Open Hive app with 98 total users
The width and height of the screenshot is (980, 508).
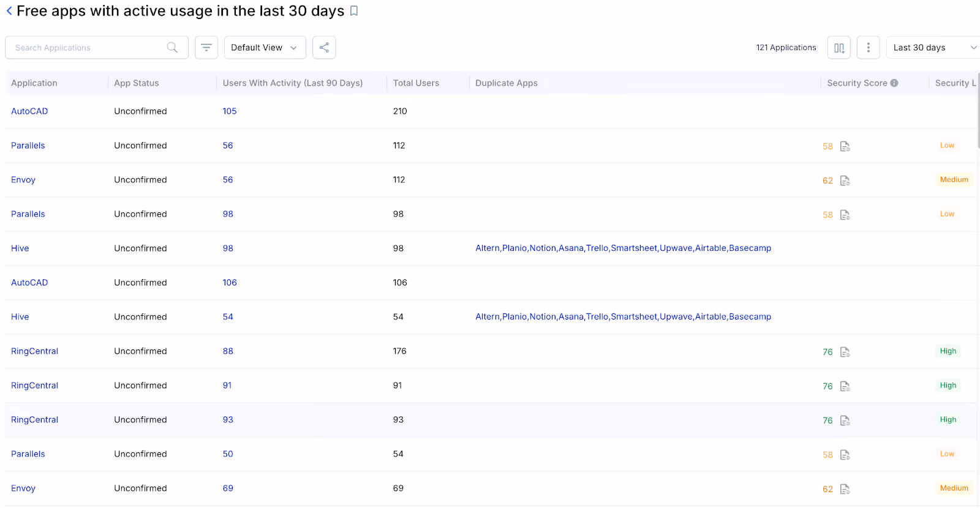(20, 248)
